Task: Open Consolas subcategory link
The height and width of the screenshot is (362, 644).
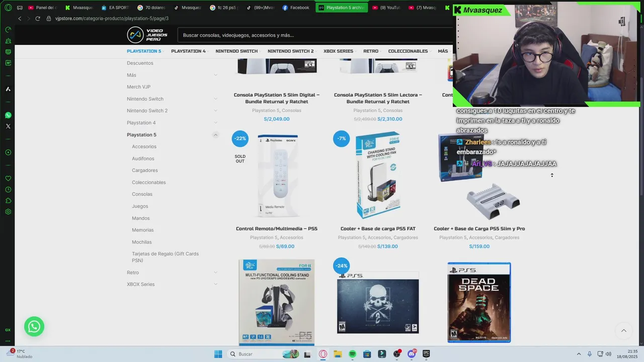Action: tap(142, 194)
